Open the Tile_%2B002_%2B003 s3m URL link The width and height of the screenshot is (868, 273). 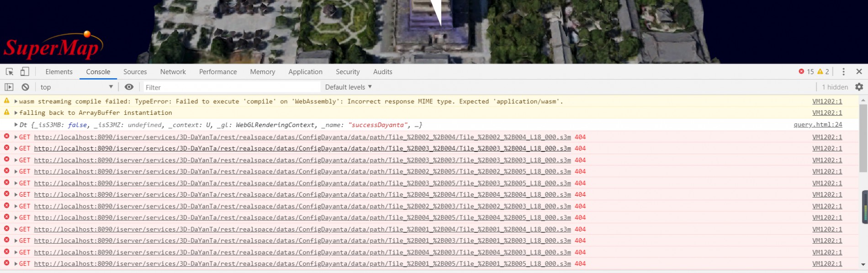click(x=302, y=206)
